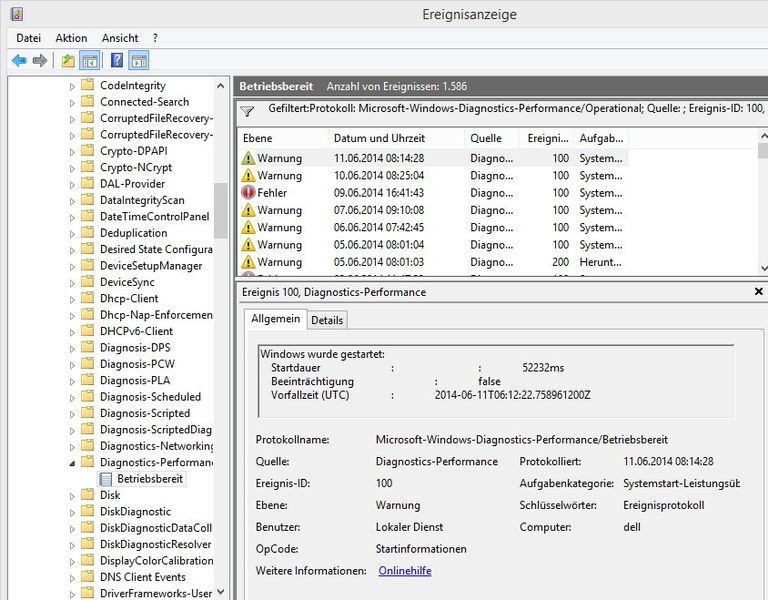Viewport: 768px width, 600px height.
Task: Click warning icon of the 11.06.2014 event
Action: click(x=248, y=158)
